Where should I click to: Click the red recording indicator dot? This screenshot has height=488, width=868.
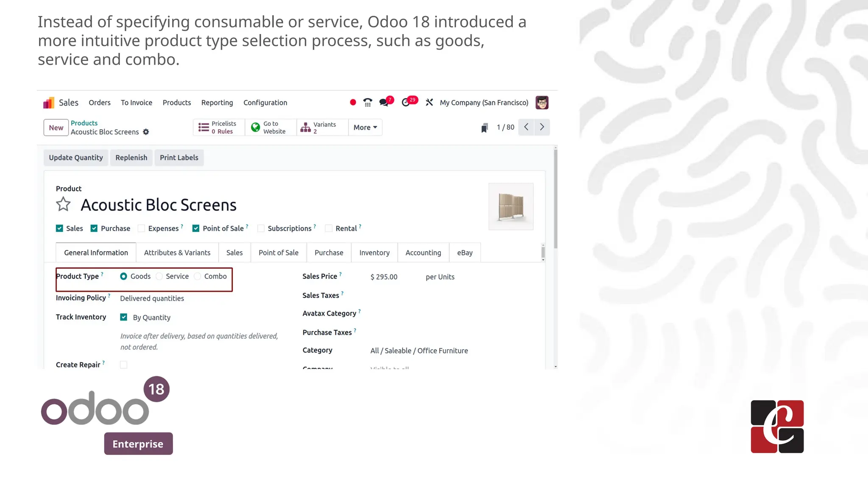[353, 103]
